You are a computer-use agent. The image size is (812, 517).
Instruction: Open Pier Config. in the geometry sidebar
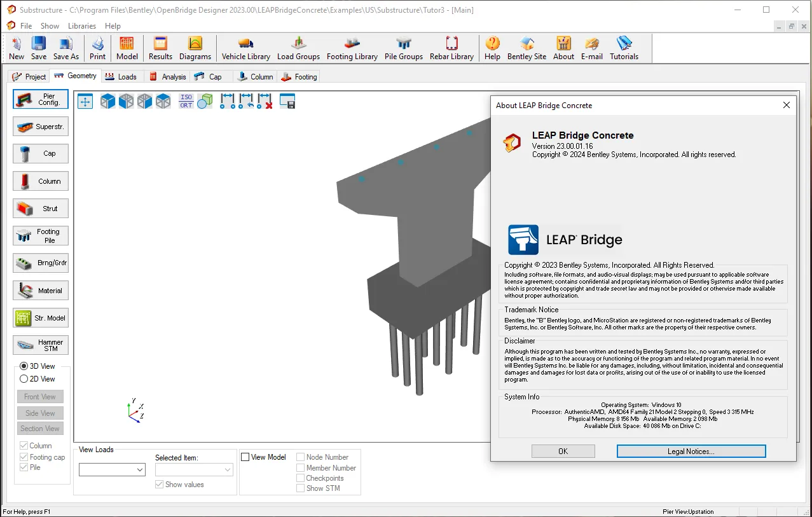(41, 99)
